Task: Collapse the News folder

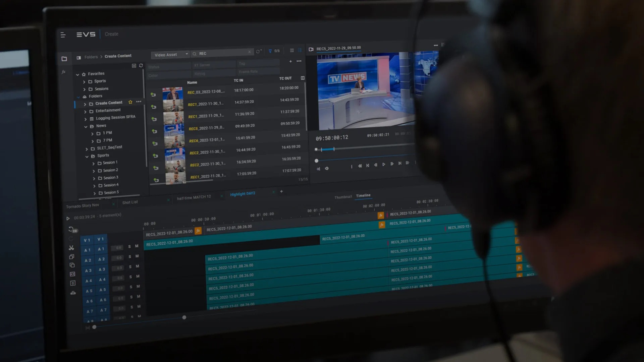Action: tap(86, 127)
